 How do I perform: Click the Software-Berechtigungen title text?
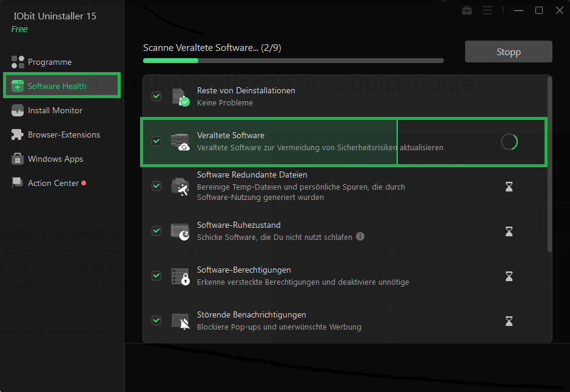tap(244, 270)
